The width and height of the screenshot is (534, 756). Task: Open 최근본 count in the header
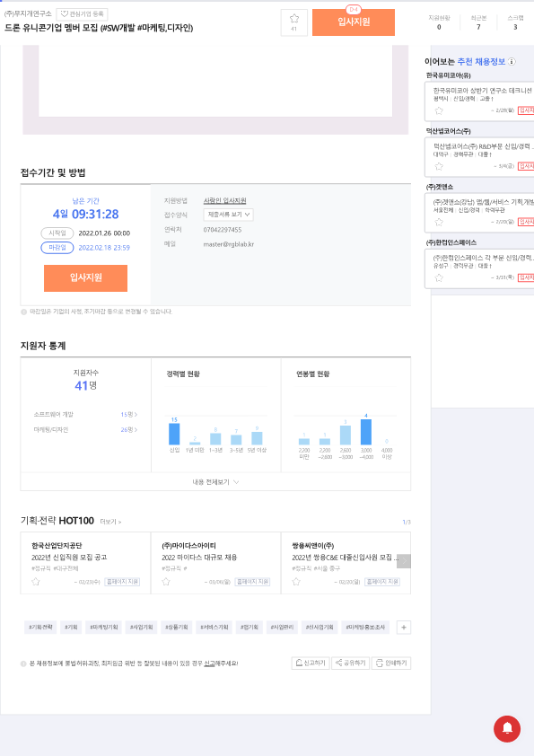tap(478, 22)
